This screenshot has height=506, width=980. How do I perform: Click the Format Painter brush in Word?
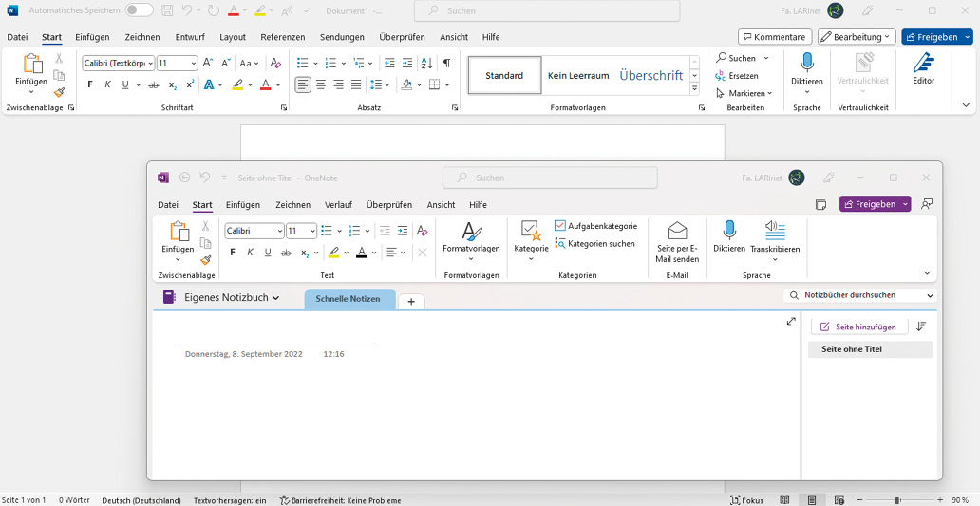pyautogui.click(x=60, y=92)
